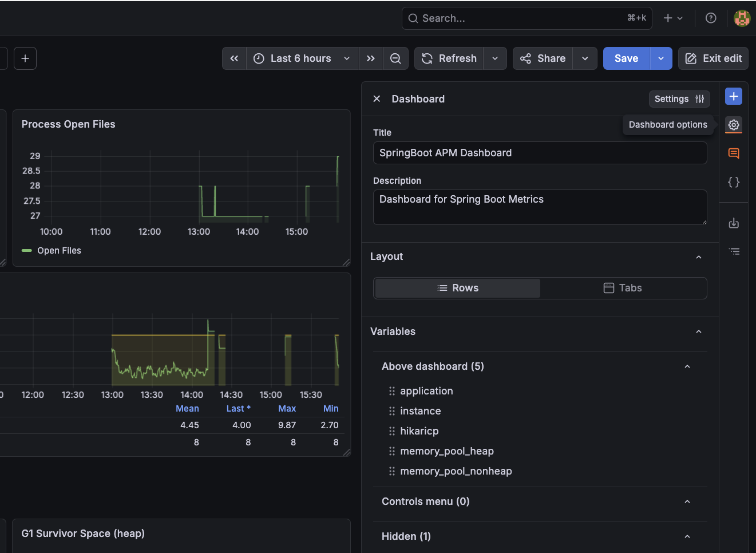The height and width of the screenshot is (553, 756).
Task: Shift time range forward with double-right arrows
Action: coord(371,58)
